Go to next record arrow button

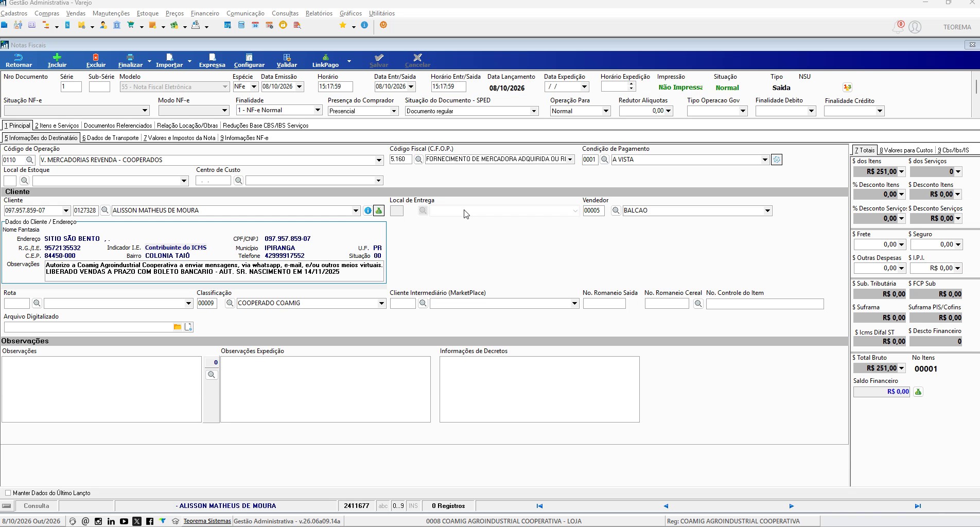click(792, 506)
